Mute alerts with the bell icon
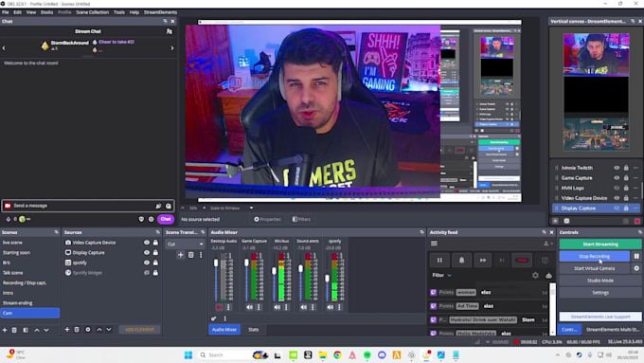 point(461,260)
